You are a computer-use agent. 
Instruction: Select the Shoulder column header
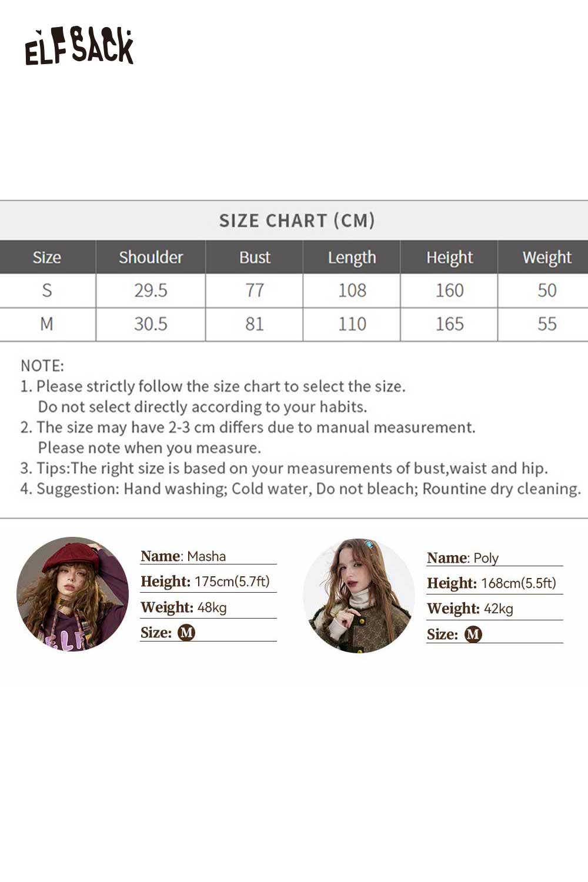[x=151, y=257]
